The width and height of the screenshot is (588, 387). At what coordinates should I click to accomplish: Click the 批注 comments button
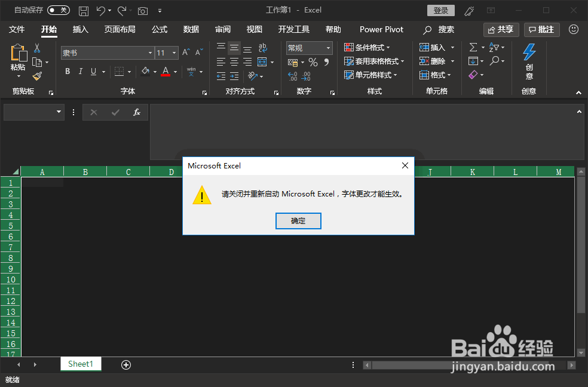pos(541,30)
